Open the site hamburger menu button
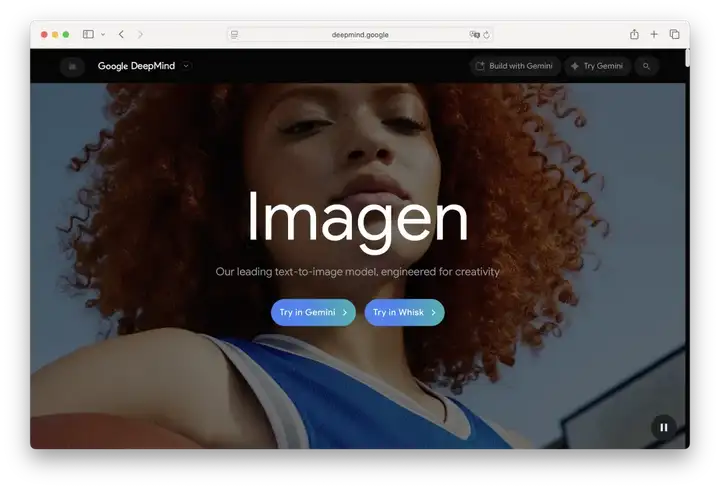Screen dimensions: 720x489 tap(72, 66)
